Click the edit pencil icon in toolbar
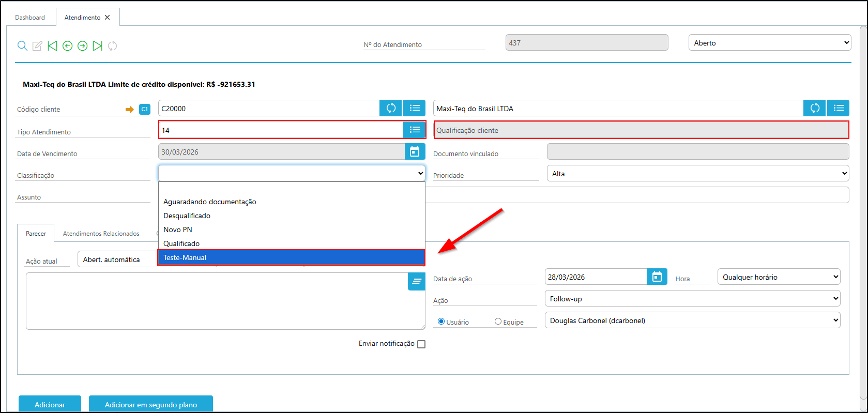The width and height of the screenshot is (868, 413). [37, 46]
